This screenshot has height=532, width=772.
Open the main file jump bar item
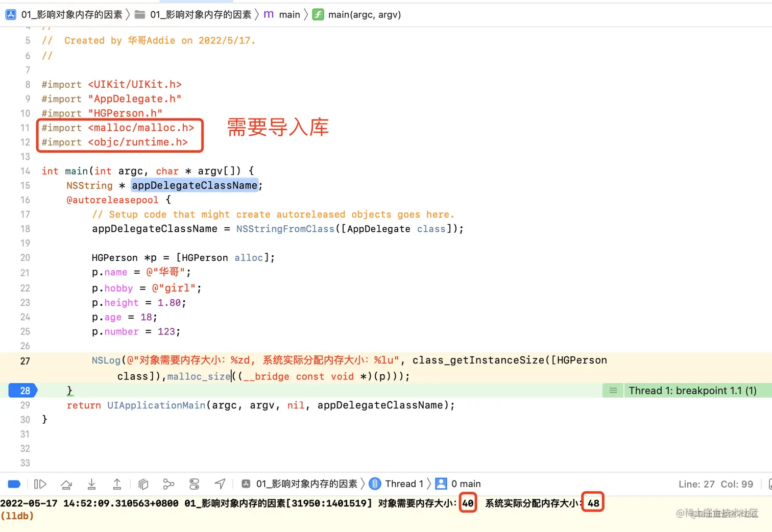click(x=282, y=15)
